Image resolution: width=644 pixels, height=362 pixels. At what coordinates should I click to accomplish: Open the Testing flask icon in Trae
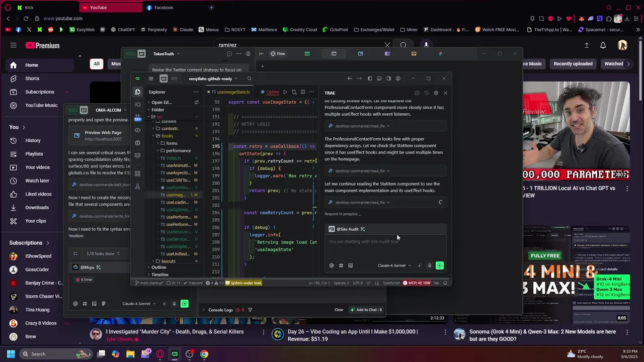[137, 187]
